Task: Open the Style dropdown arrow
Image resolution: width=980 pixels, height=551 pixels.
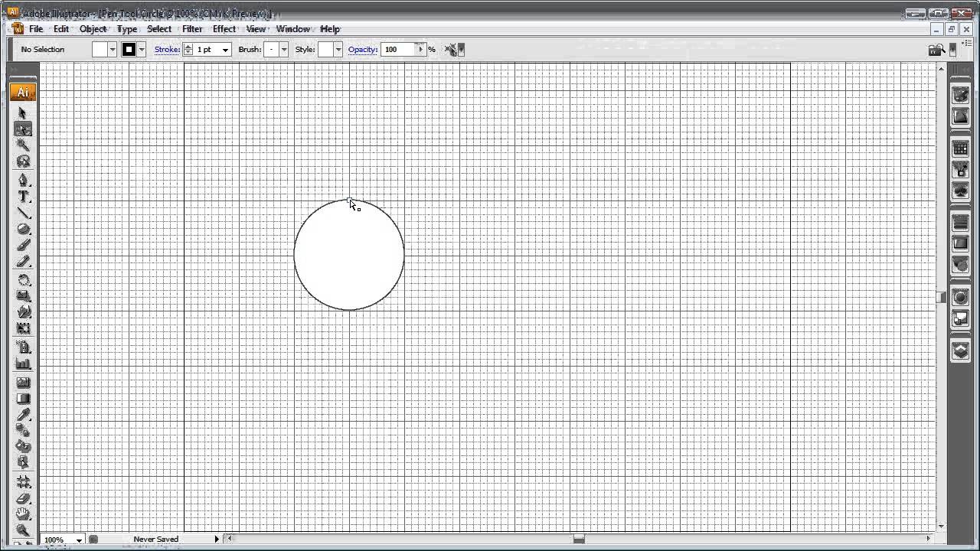Action: (x=338, y=50)
